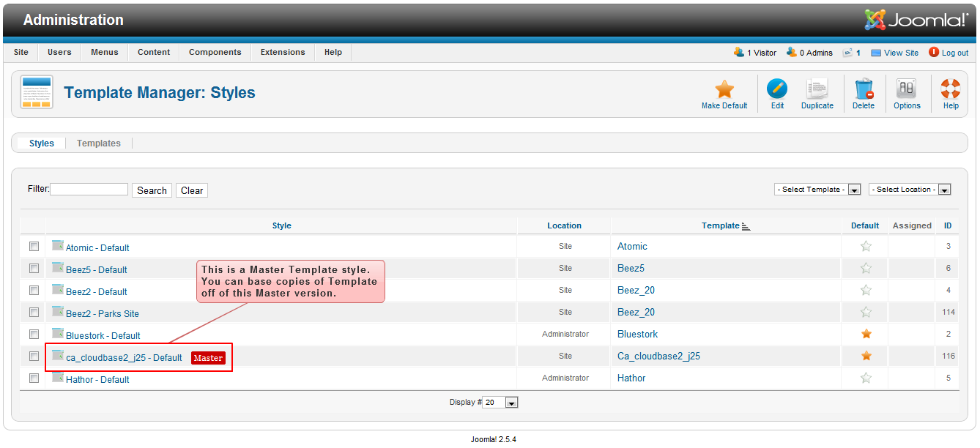Click the Template column sort icon
This screenshot has height=448, width=980.
click(x=746, y=226)
